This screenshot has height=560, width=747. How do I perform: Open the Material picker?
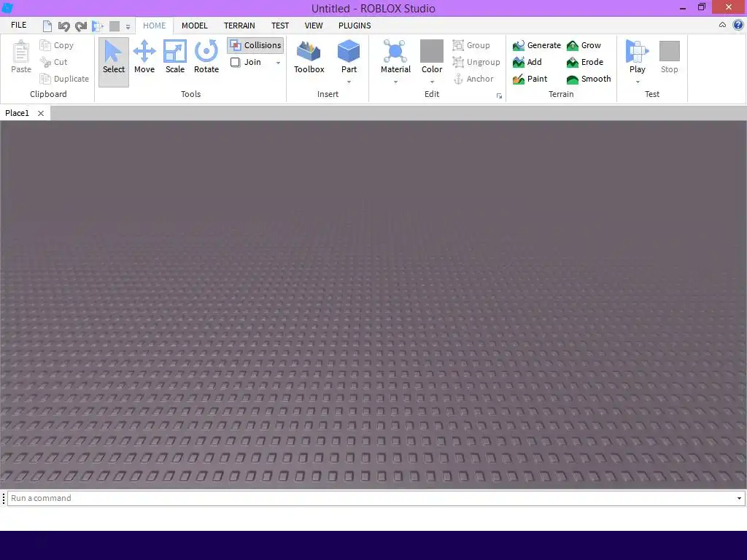click(x=395, y=57)
